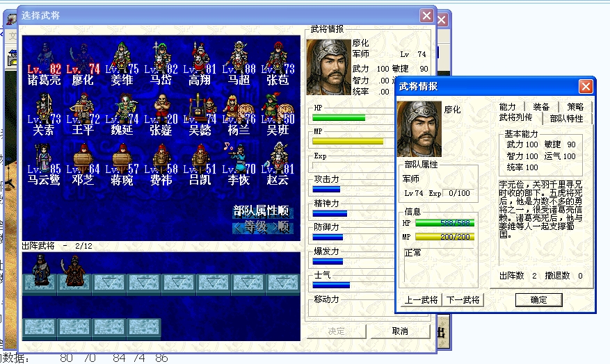610x364 pixels.
Task: Click first deployed general in 出阵武将 row
Action: click(40, 270)
